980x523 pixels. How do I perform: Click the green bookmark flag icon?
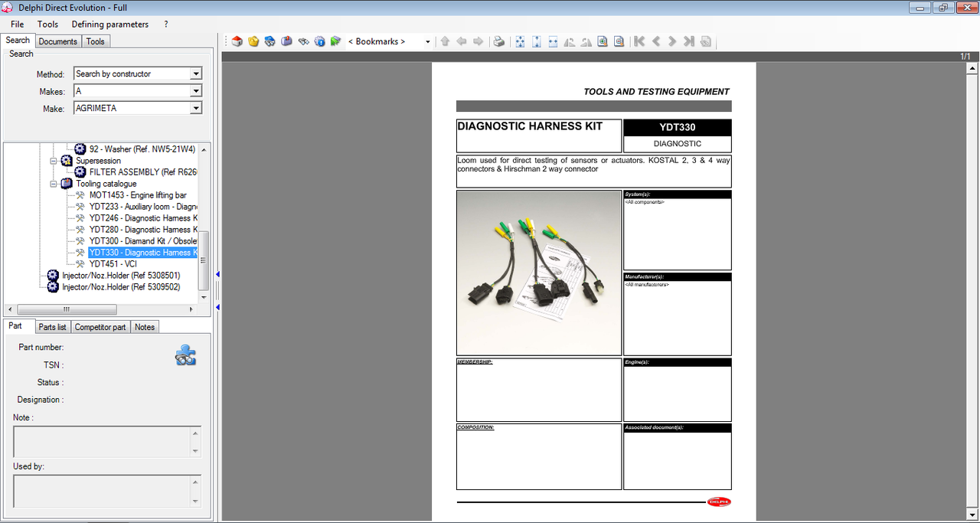(335, 41)
